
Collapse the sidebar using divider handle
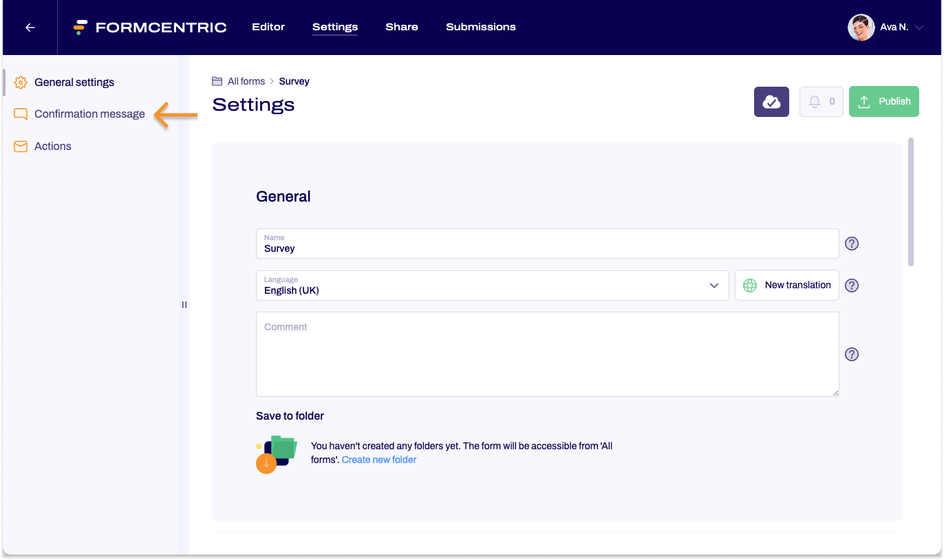[184, 305]
